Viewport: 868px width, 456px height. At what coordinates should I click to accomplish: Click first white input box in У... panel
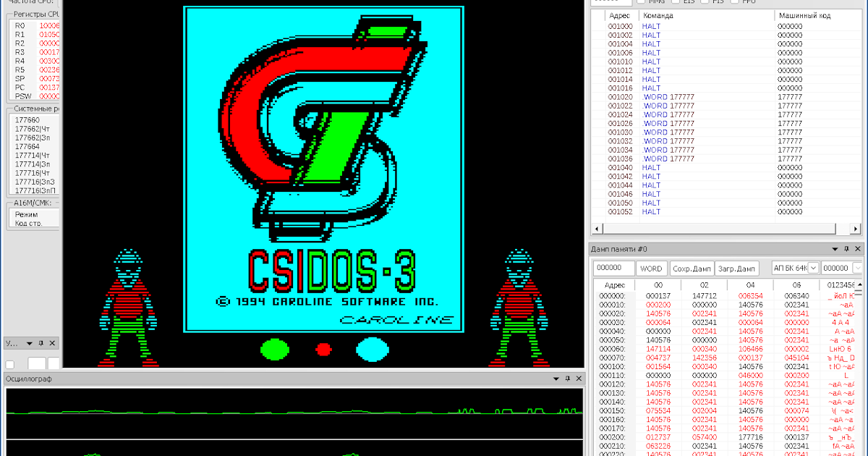pyautogui.click(x=36, y=364)
